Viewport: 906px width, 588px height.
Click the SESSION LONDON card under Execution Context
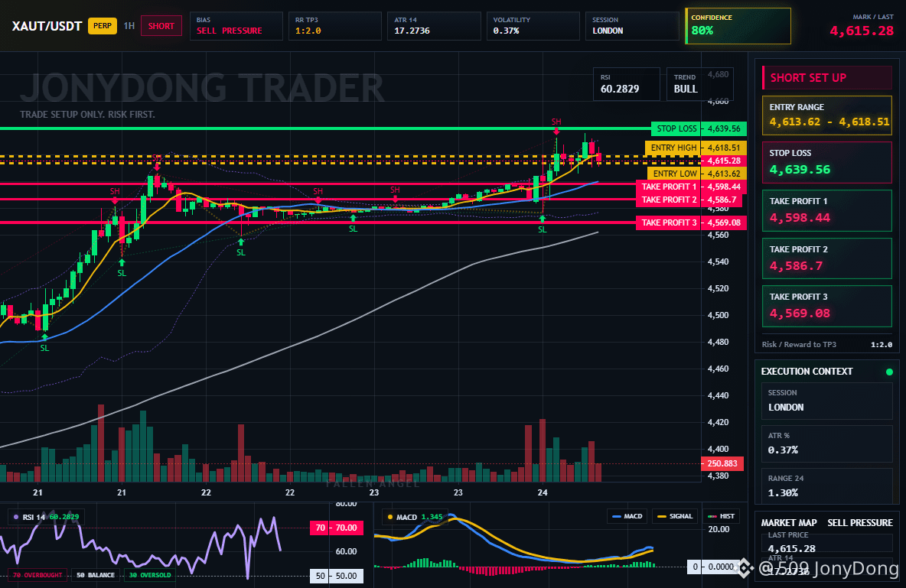[827, 400]
